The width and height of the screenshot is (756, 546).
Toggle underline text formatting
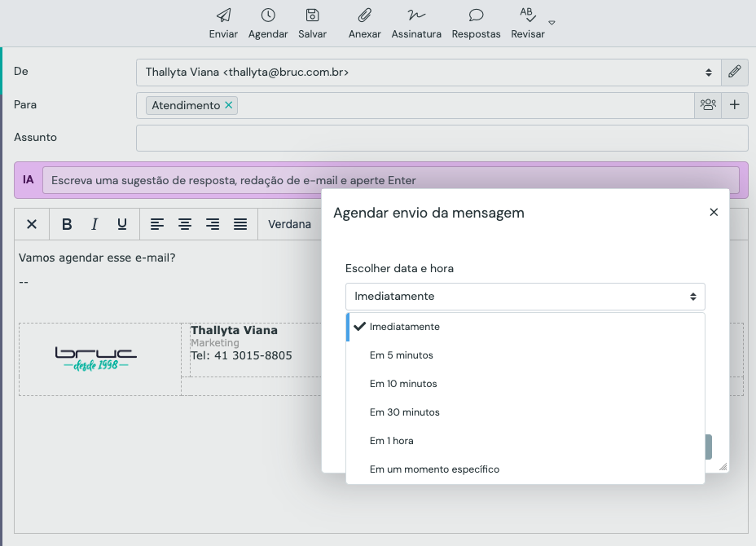tap(121, 224)
